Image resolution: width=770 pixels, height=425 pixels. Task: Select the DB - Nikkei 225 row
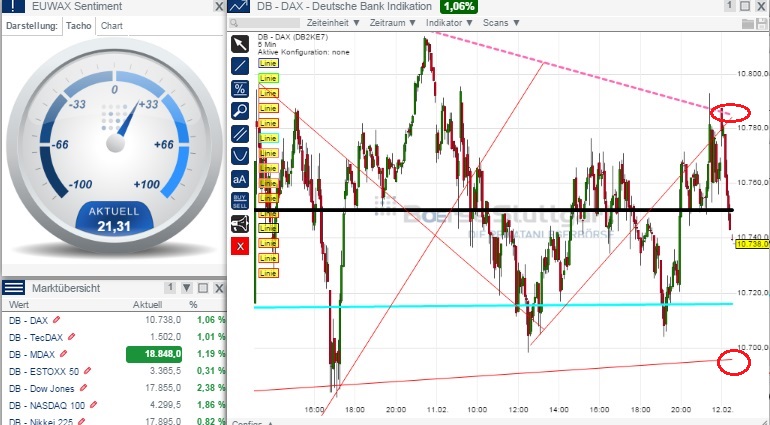(x=114, y=420)
